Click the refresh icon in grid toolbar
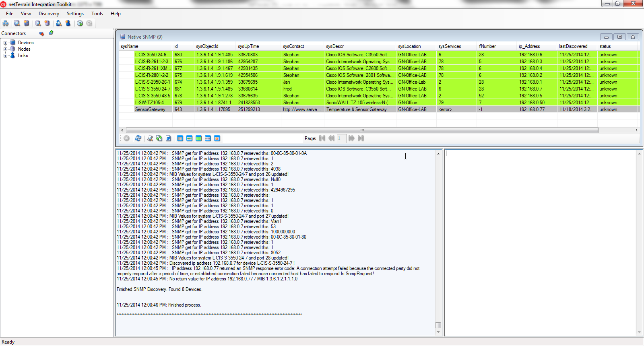Screen dimensions: 644x346 click(138, 138)
